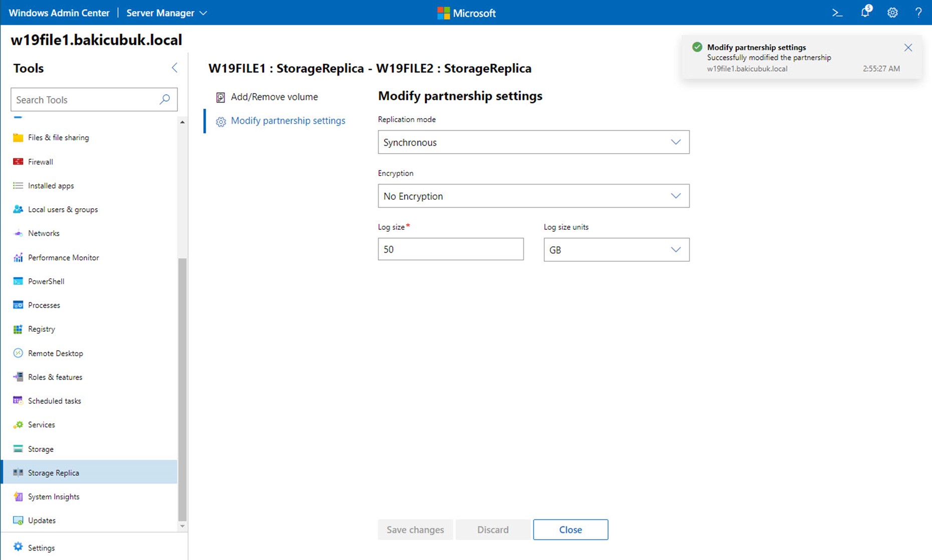This screenshot has width=932, height=560.
Task: Open Storage Replica in the tools list
Action: (90, 472)
